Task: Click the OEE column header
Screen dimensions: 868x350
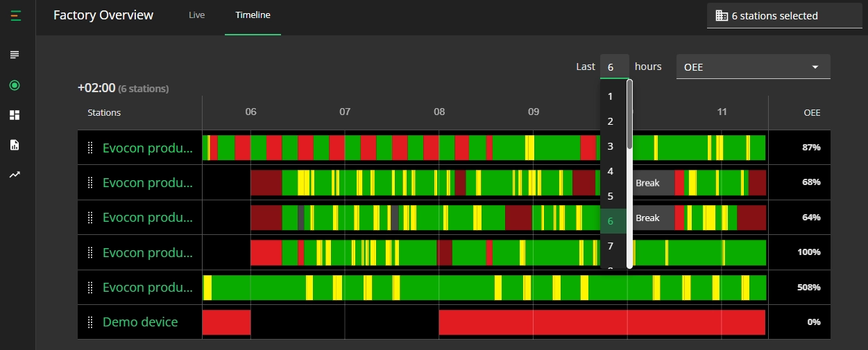Action: pos(812,112)
